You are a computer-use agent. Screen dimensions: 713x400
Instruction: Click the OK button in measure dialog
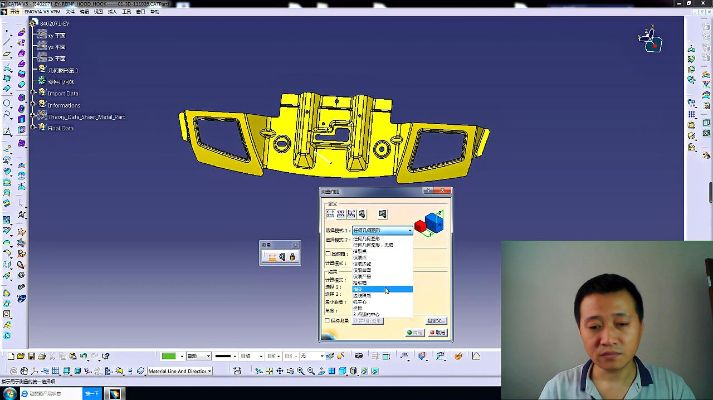pyautogui.click(x=414, y=333)
